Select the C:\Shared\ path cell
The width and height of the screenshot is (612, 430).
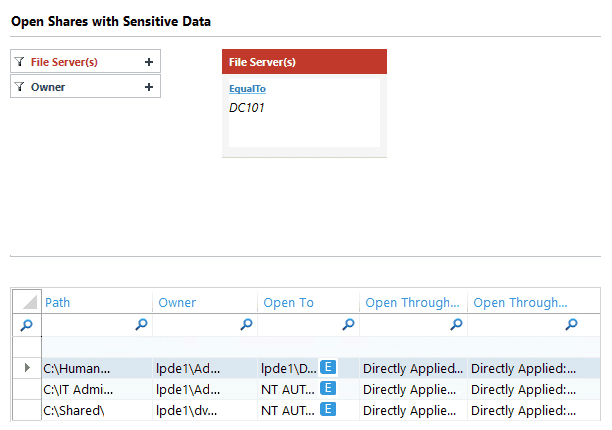97,410
